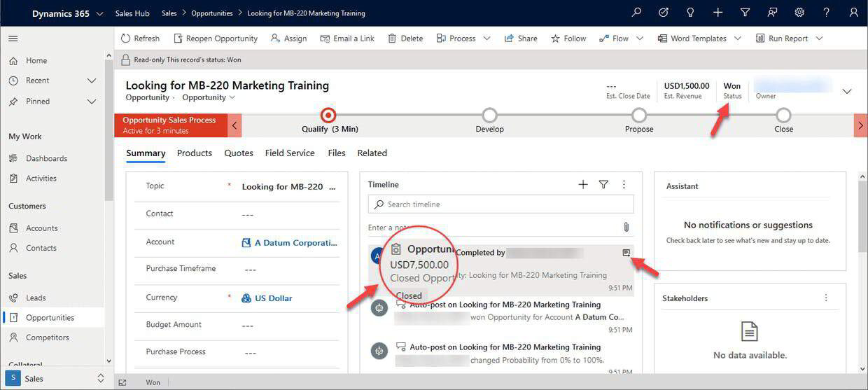Switch to the Field Service tab
Image resolution: width=868 pixels, height=390 pixels.
(290, 153)
